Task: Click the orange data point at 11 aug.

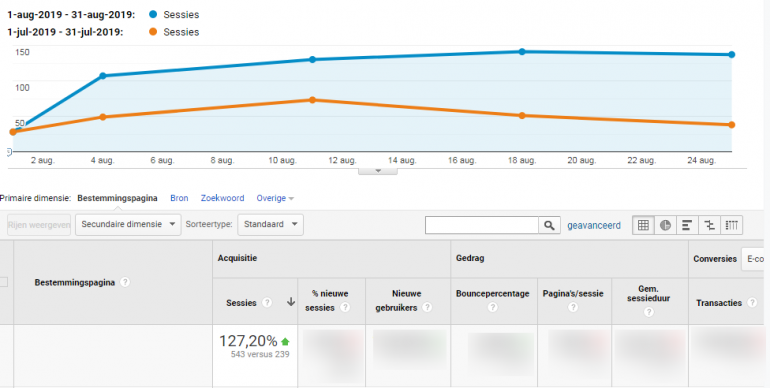Action: coord(312,100)
